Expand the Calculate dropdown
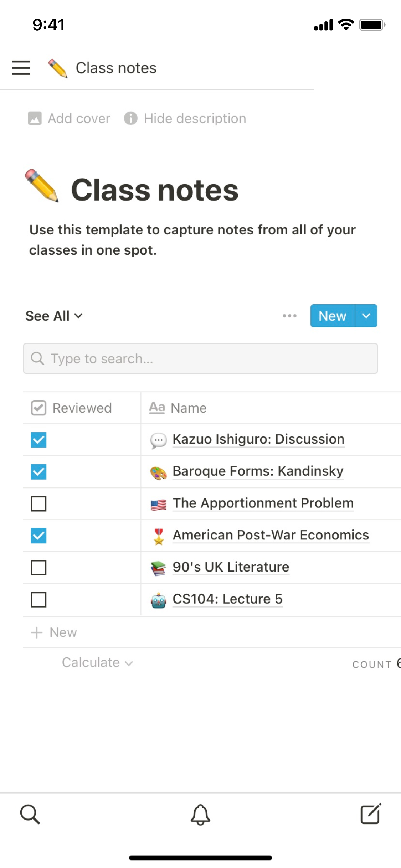This screenshot has height=868, width=401. (97, 663)
